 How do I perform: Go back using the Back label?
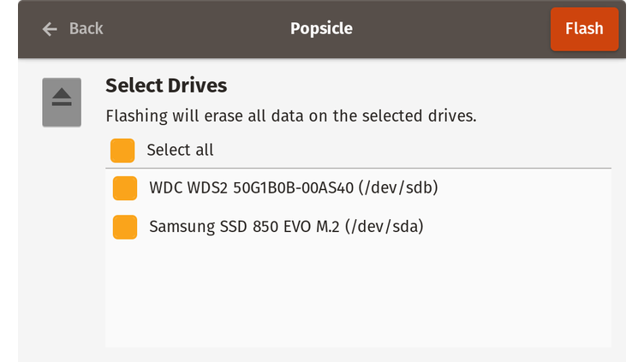point(86,29)
